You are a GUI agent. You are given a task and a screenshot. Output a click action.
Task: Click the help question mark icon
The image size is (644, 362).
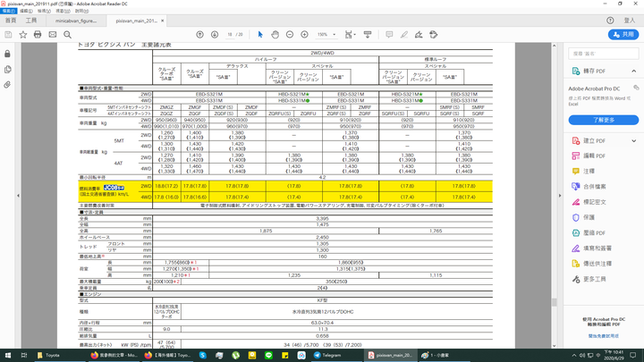(x=610, y=20)
